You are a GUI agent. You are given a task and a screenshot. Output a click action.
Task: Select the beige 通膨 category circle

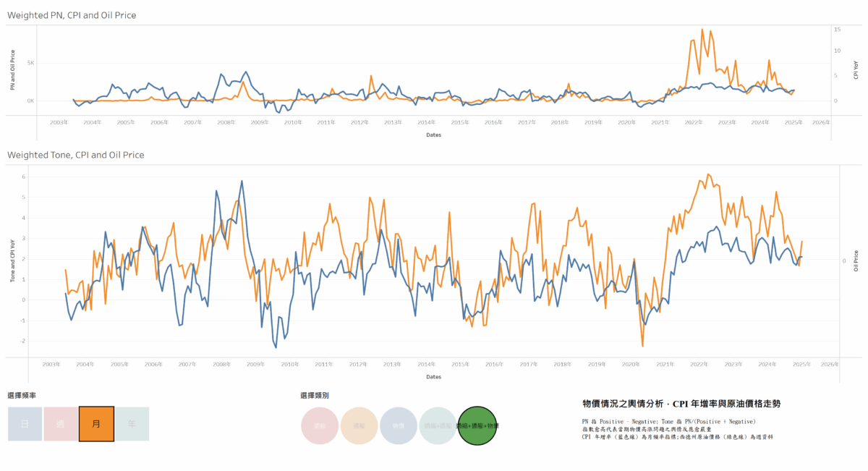[x=359, y=425]
